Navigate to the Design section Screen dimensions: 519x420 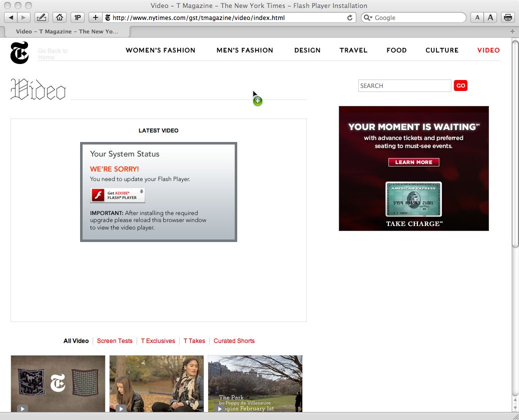307,50
